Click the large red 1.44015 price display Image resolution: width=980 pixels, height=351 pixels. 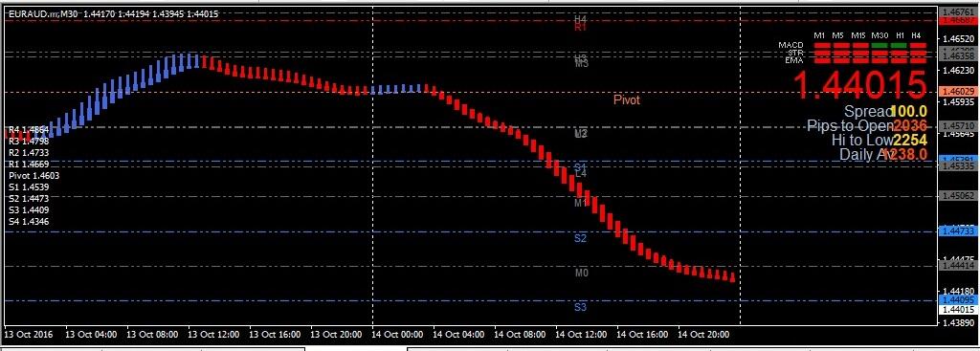[x=860, y=85]
